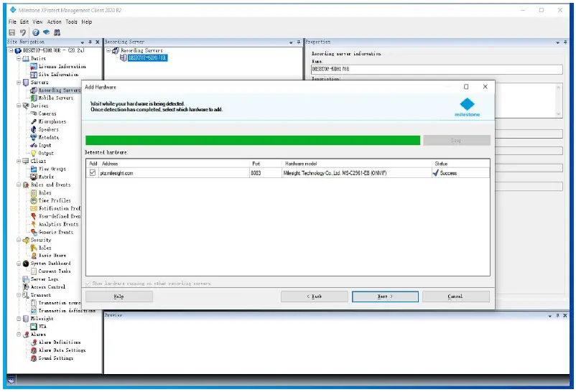Click the Address column header
Viewport: 576px width, 392px height.
pyautogui.click(x=174, y=164)
